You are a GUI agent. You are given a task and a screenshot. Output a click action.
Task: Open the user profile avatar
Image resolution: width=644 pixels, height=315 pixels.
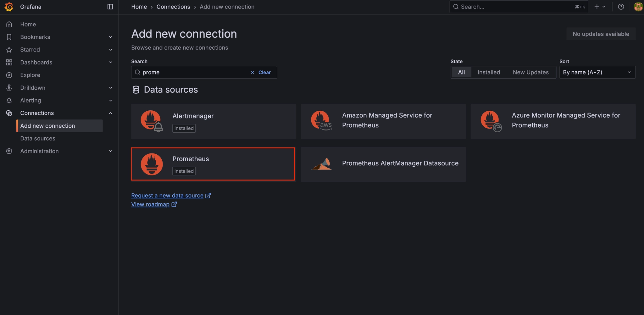coord(638,7)
